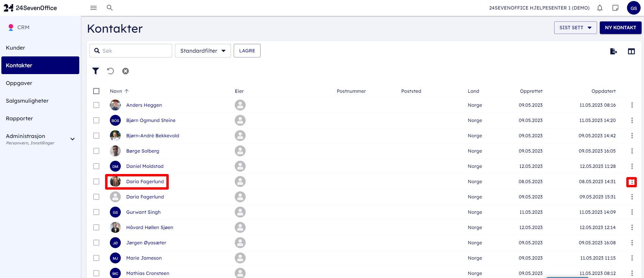This screenshot has width=644, height=278.
Task: Click the NY KONTAKT button
Action: click(x=620, y=28)
